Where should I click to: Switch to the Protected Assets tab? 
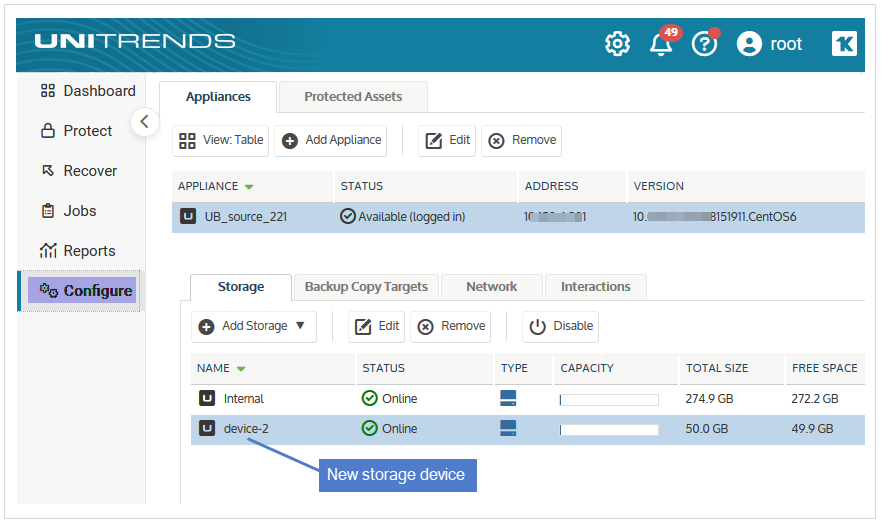click(353, 97)
